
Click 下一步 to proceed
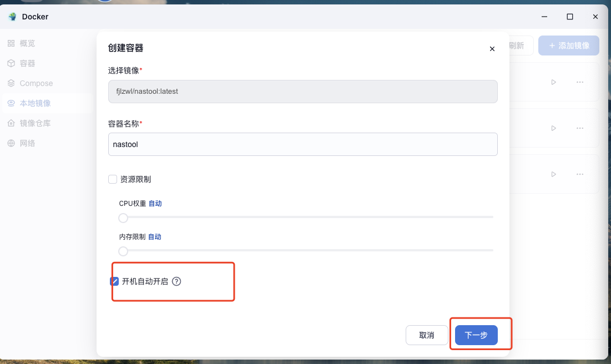[476, 335]
